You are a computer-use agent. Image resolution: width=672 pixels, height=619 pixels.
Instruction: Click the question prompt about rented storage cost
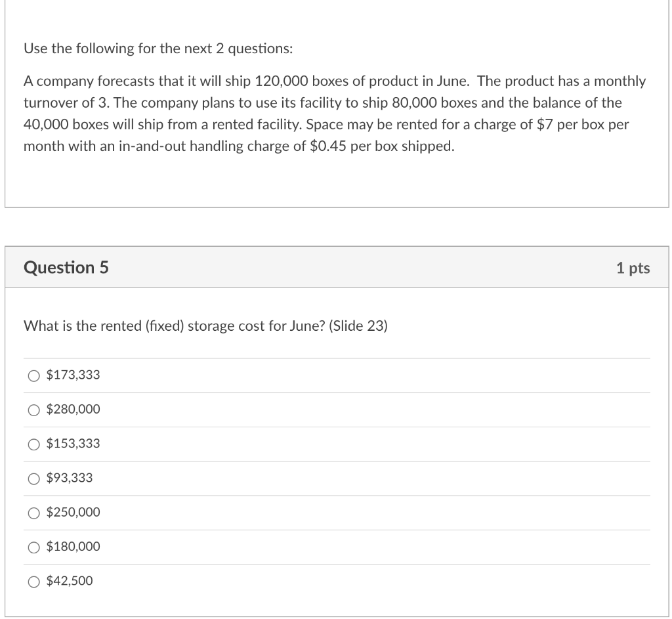pyautogui.click(x=205, y=326)
